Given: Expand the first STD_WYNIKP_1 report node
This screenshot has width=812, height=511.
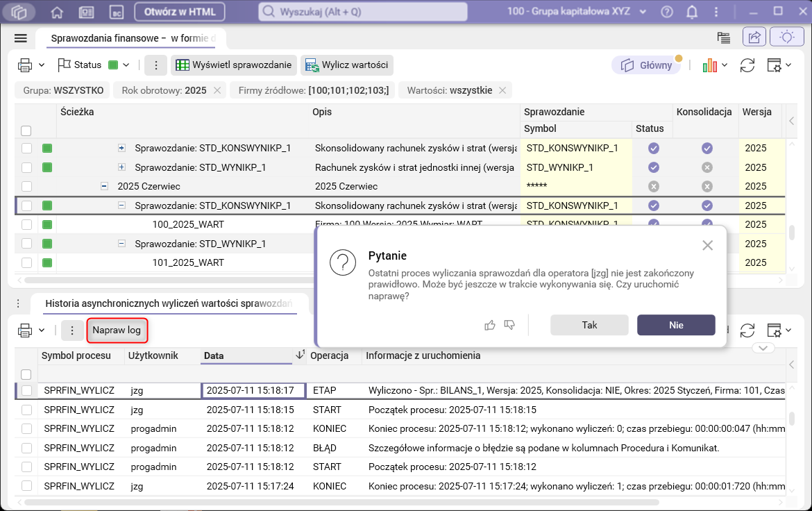Looking at the screenshot, I should click(121, 167).
